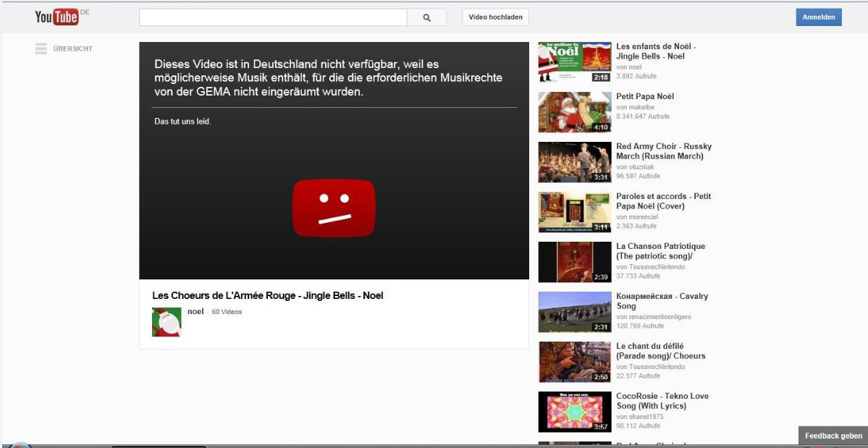Open Paroles et accords Petit Papa title
Image resolution: width=868 pixels, height=448 pixels.
click(664, 201)
